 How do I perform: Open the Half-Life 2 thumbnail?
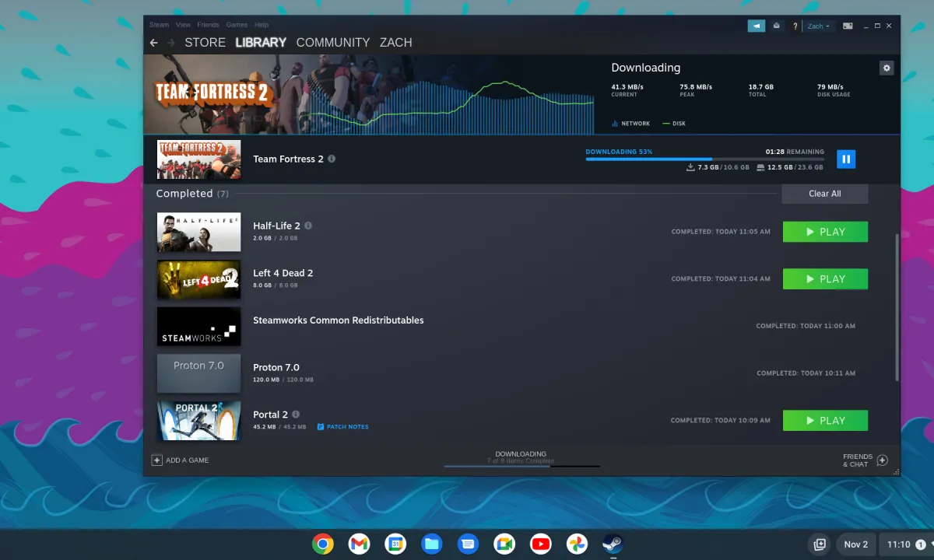tap(198, 232)
